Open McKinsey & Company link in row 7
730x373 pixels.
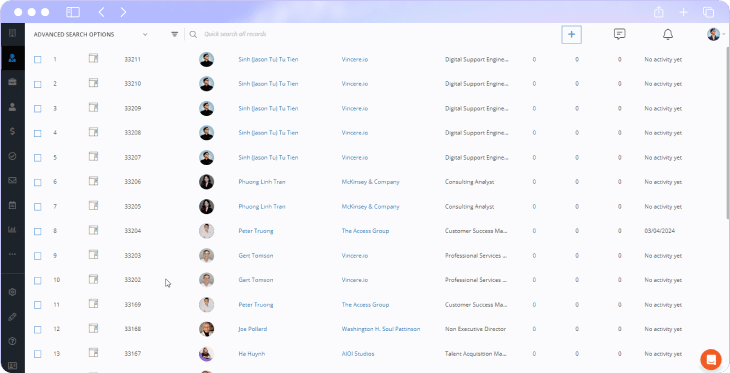[371, 207]
